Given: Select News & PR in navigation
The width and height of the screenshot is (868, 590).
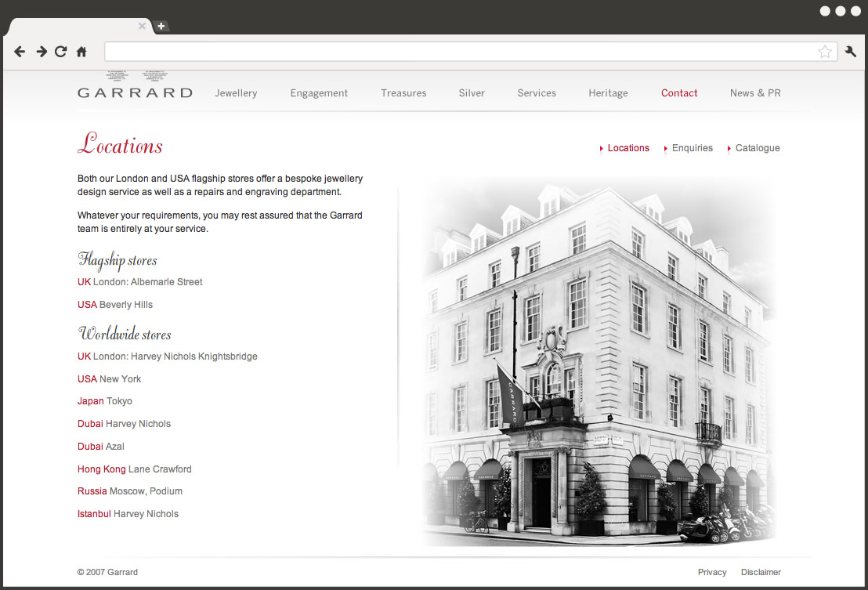Looking at the screenshot, I should tap(754, 93).
